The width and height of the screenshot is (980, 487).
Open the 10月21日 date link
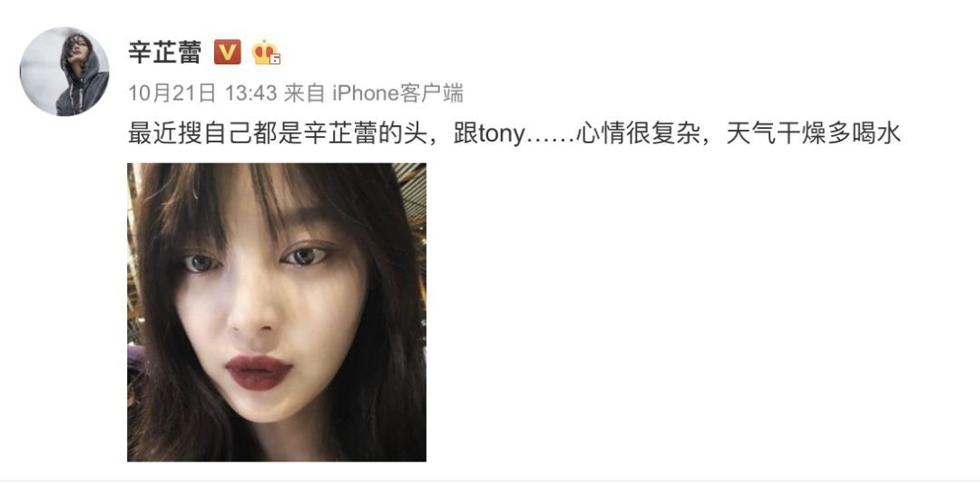(171, 93)
